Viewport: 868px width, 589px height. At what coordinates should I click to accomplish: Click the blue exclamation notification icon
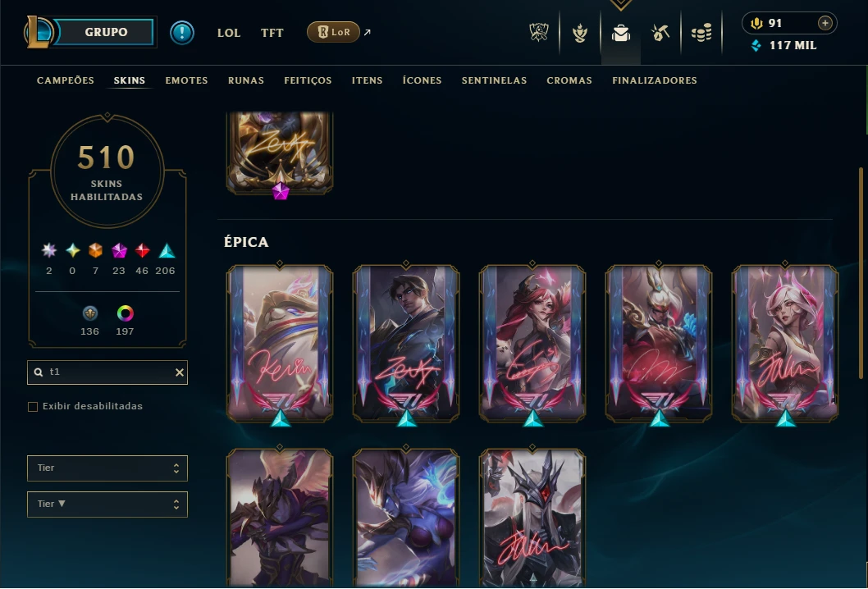pos(181,33)
